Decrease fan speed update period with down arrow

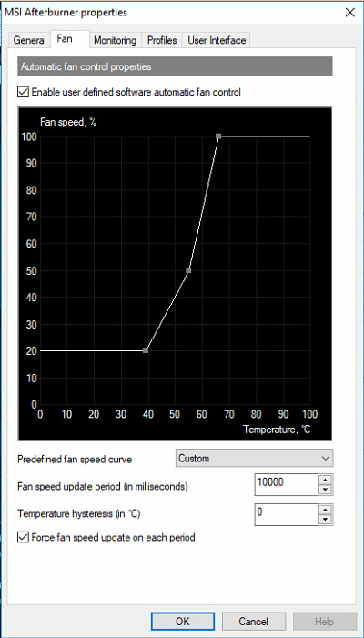[x=326, y=490]
